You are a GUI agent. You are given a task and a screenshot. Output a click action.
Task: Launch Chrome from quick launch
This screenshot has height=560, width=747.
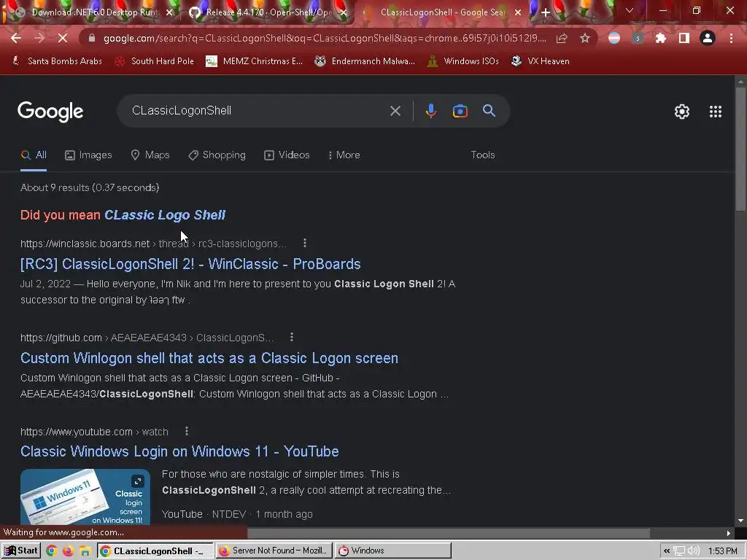click(x=52, y=551)
